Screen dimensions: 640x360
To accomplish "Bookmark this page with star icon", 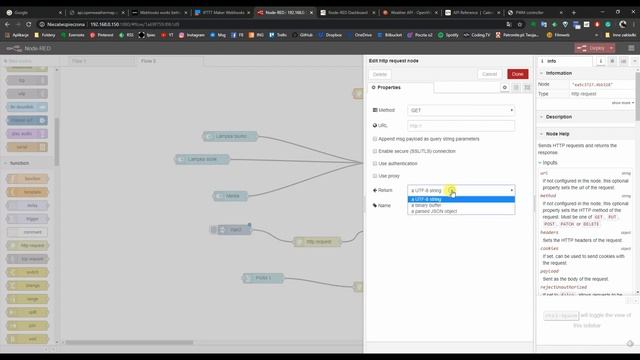I will tap(520, 24).
